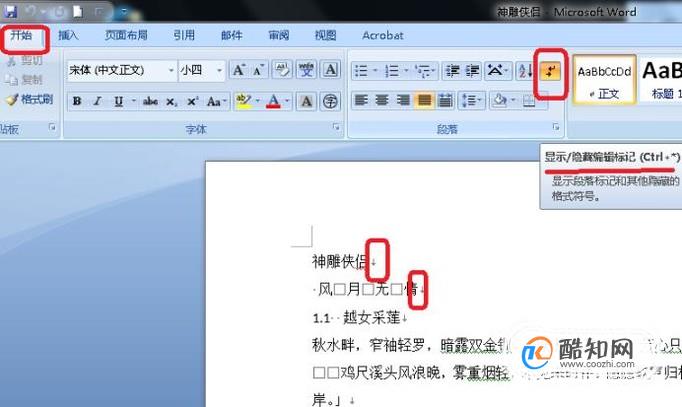Switch to the 开始 ribbon tab
The height and width of the screenshot is (407, 682).
pos(22,35)
